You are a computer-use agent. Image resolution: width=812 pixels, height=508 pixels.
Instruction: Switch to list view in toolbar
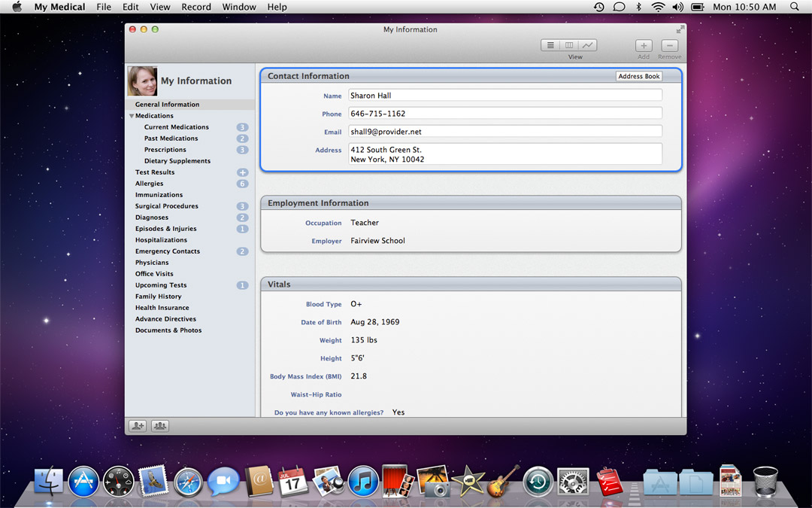pyautogui.click(x=551, y=45)
